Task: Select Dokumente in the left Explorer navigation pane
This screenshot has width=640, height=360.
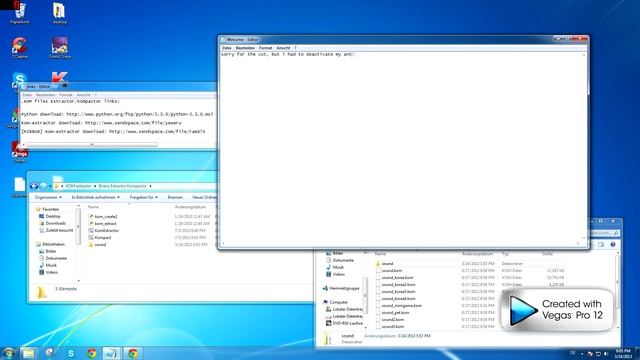Action: (x=53, y=258)
